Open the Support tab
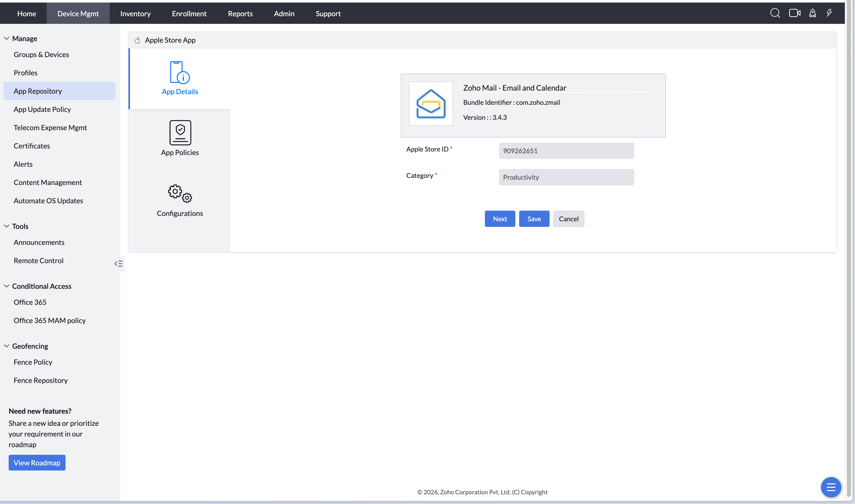 click(328, 13)
